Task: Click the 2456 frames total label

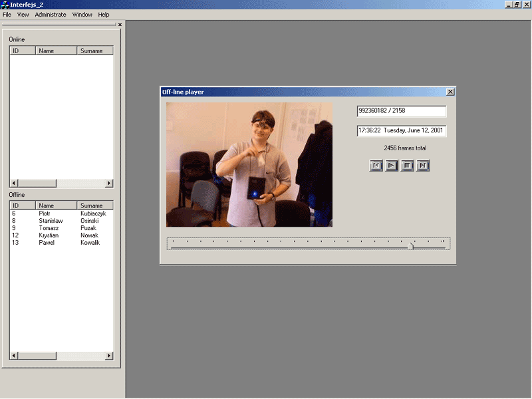Action: point(405,148)
